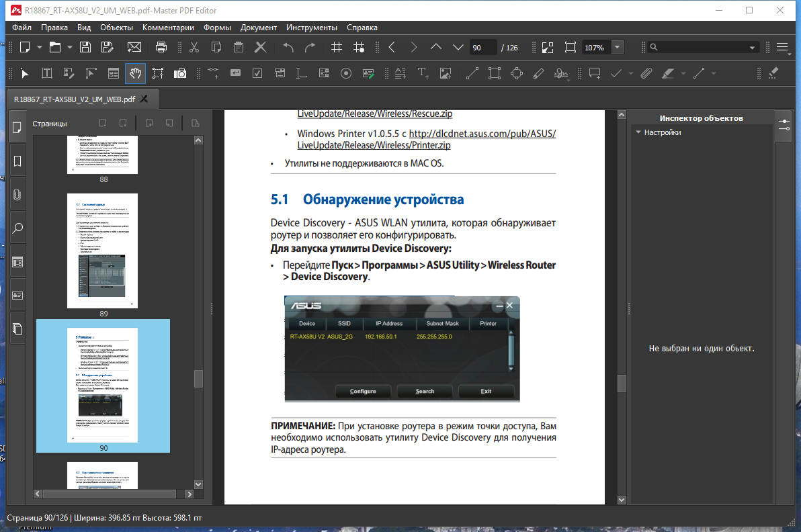Click the Actual Size zoom icon
801x532 pixels.
(548, 48)
